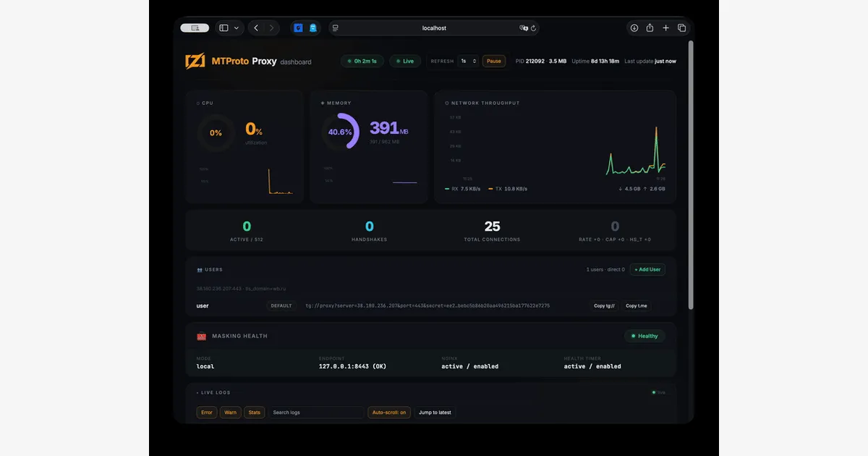Click the Last update just now text

click(650, 62)
